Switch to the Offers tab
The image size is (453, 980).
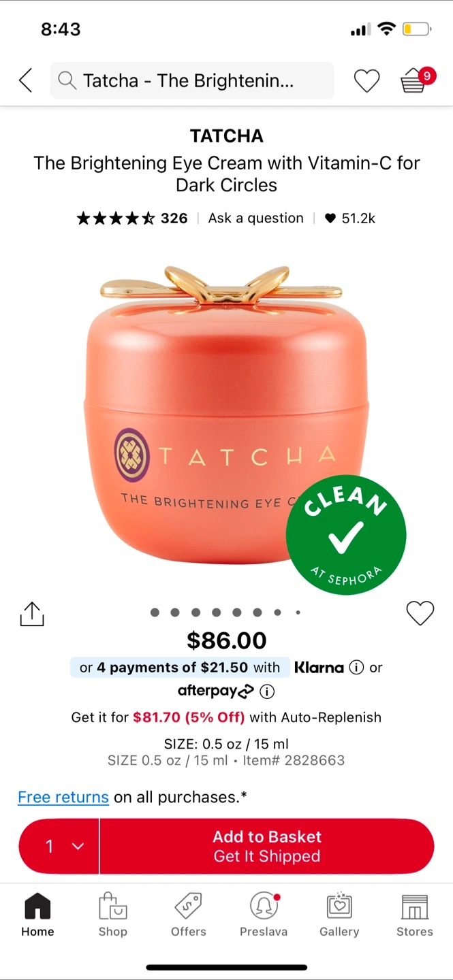[x=188, y=915]
